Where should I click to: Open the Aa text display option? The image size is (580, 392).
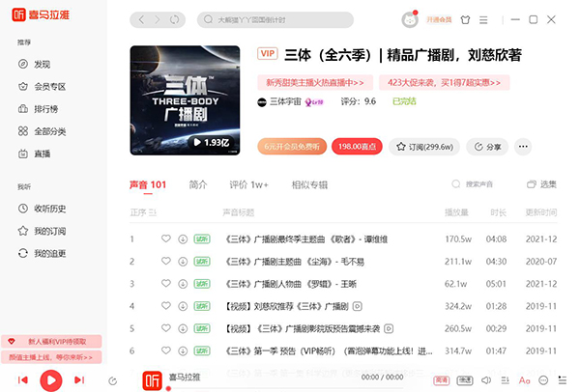coord(525,380)
